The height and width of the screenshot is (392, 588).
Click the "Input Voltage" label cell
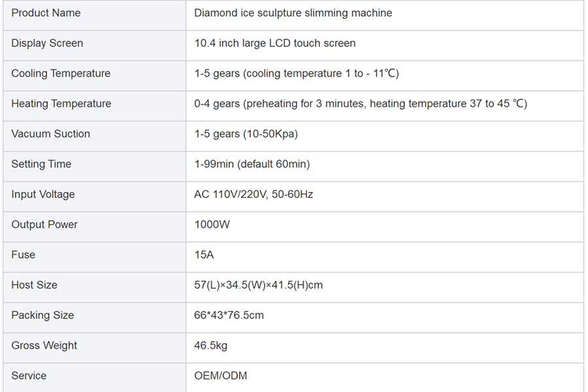(x=43, y=194)
